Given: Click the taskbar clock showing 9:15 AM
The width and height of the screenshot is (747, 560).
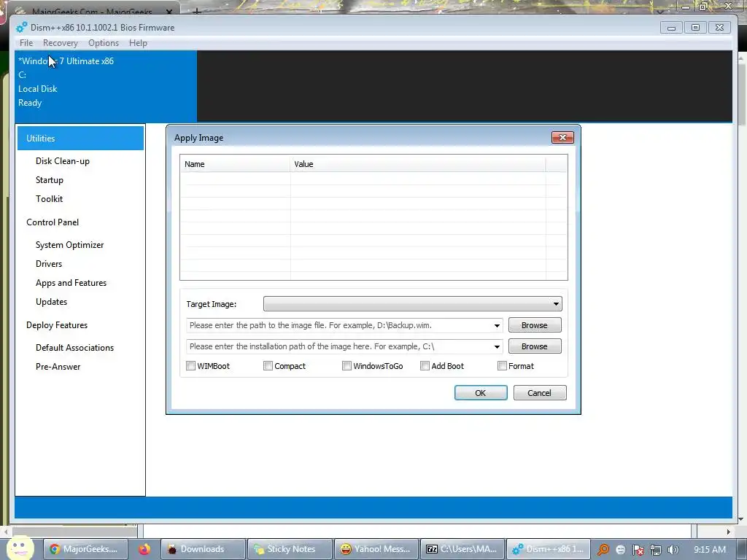Looking at the screenshot, I should pyautogui.click(x=710, y=550).
